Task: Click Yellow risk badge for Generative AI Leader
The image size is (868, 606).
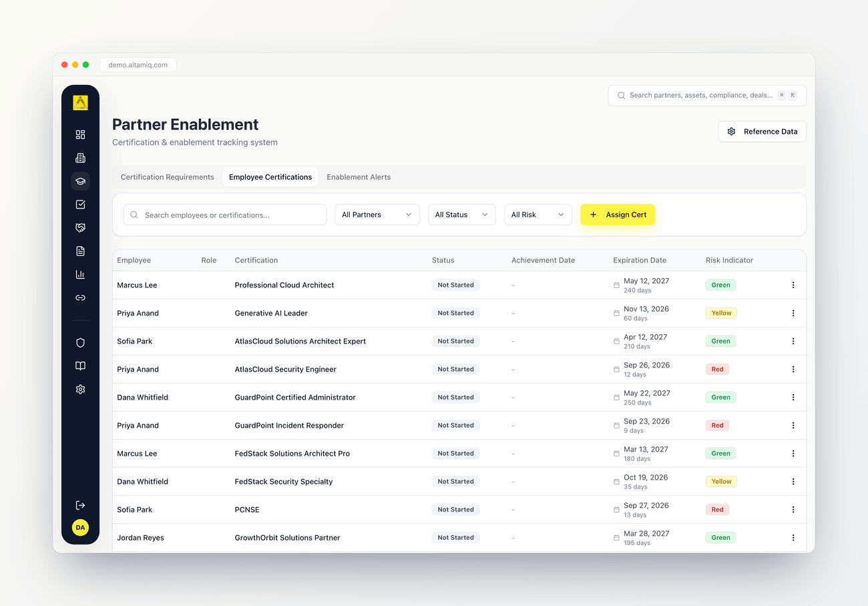Action: (x=721, y=313)
